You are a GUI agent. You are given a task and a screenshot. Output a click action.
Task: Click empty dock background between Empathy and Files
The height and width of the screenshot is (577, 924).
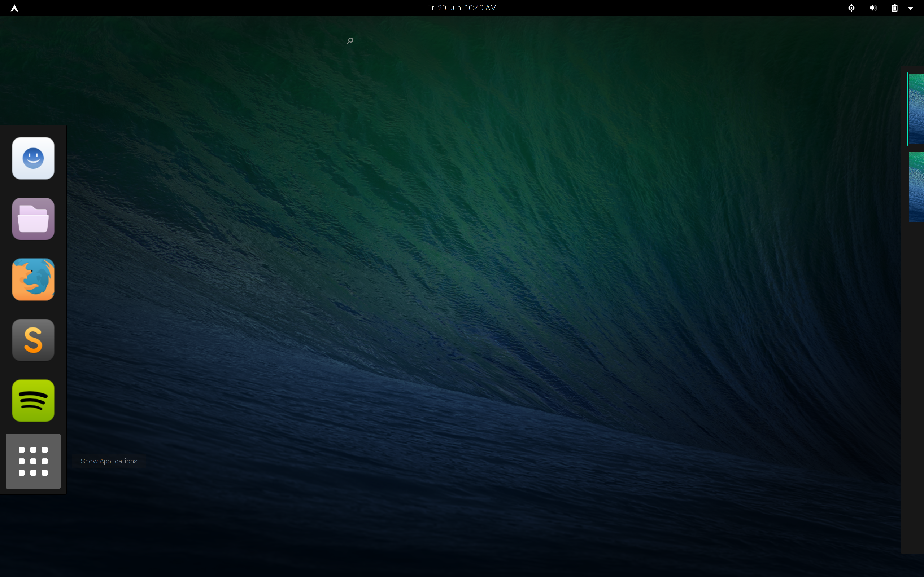(x=33, y=189)
